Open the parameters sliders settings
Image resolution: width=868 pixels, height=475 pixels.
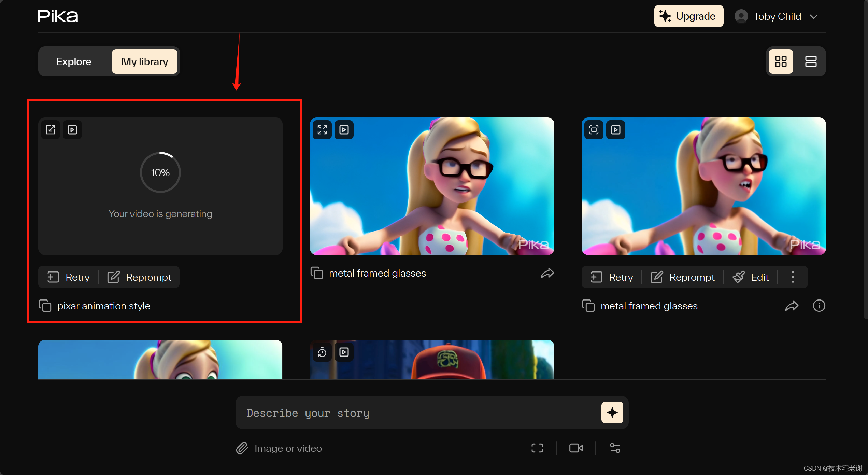coord(615,448)
